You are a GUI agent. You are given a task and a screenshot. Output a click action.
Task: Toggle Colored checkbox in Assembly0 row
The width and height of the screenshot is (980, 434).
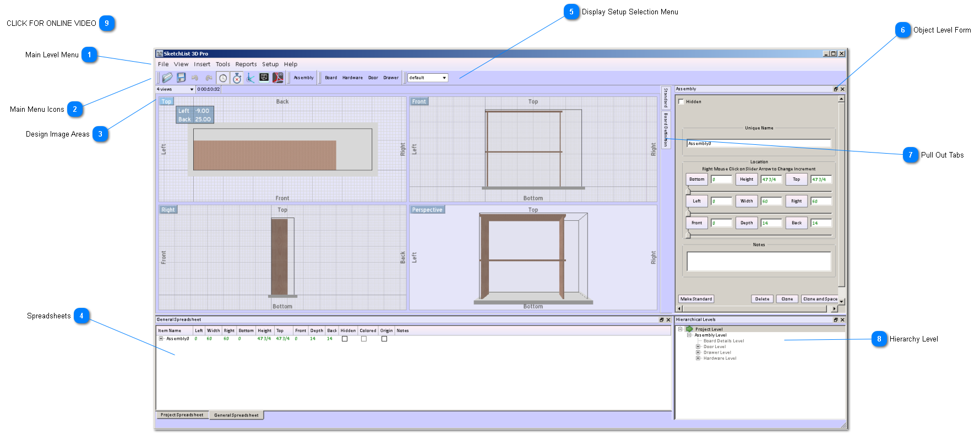coord(364,339)
